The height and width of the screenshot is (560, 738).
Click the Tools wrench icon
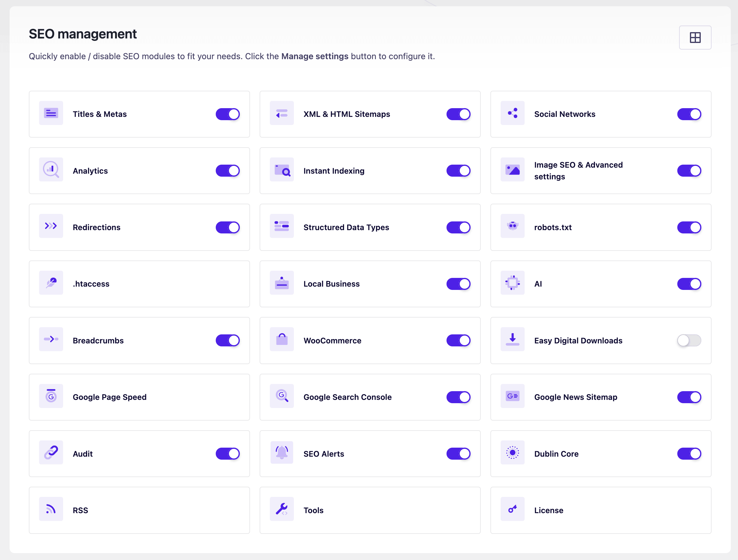(282, 509)
